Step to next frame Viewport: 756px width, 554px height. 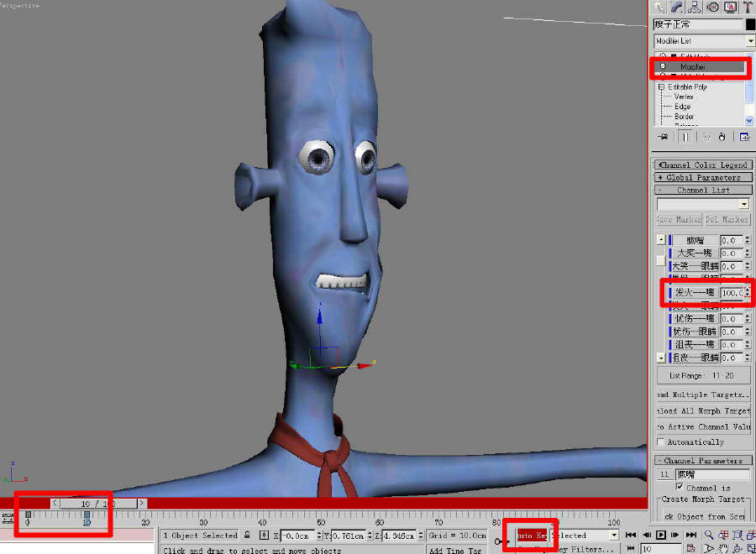point(675,535)
